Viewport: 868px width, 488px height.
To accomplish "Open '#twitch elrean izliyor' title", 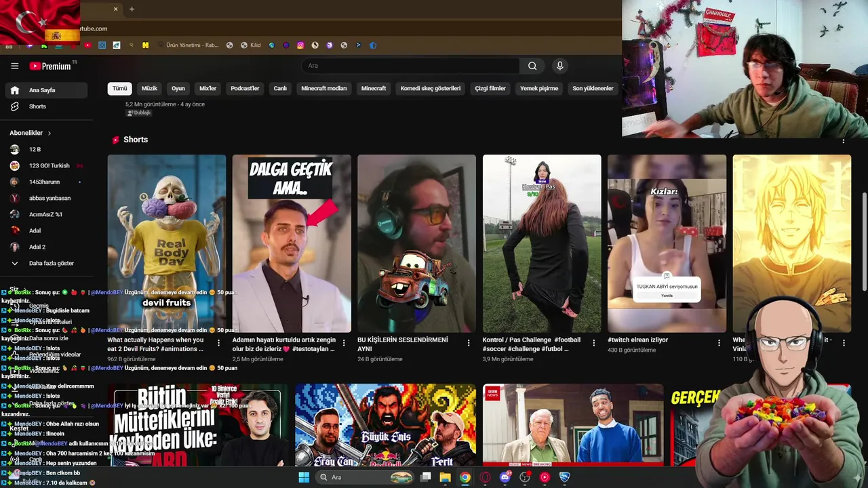I will pyautogui.click(x=638, y=340).
